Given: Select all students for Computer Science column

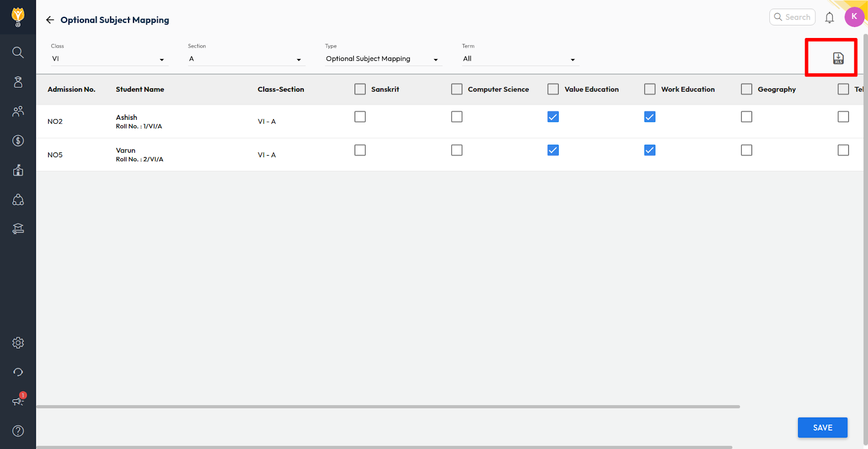Looking at the screenshot, I should [457, 89].
